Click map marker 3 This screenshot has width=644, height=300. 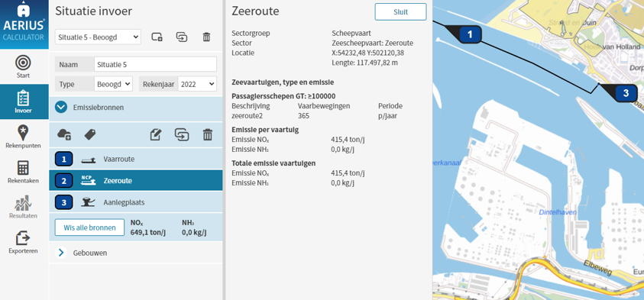pyautogui.click(x=625, y=93)
